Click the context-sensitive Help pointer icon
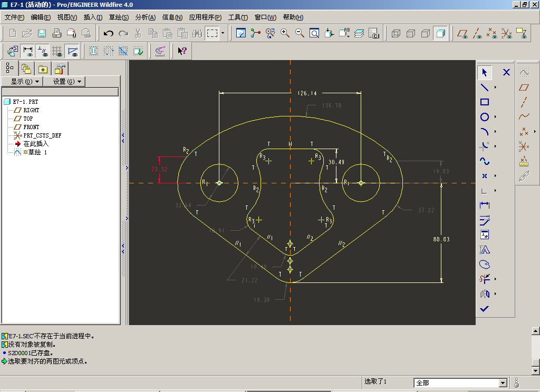The width and height of the screenshot is (540, 392). point(182,51)
